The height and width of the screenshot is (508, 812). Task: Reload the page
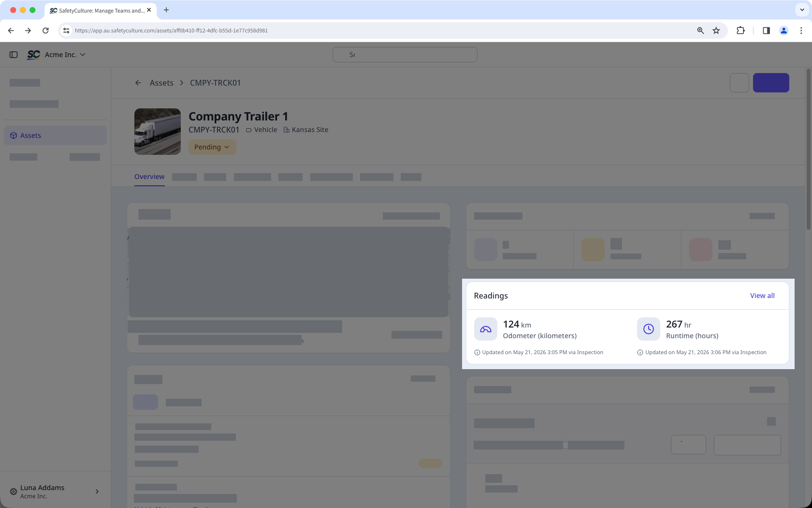(45, 30)
